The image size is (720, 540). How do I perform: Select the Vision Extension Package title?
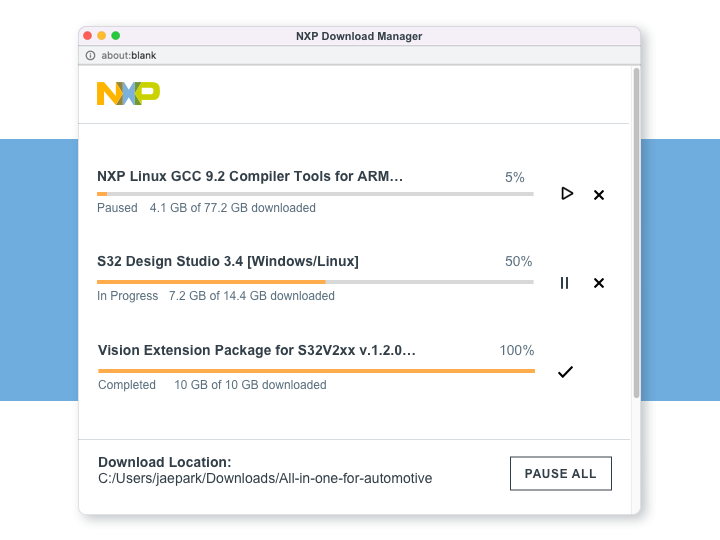(x=256, y=351)
